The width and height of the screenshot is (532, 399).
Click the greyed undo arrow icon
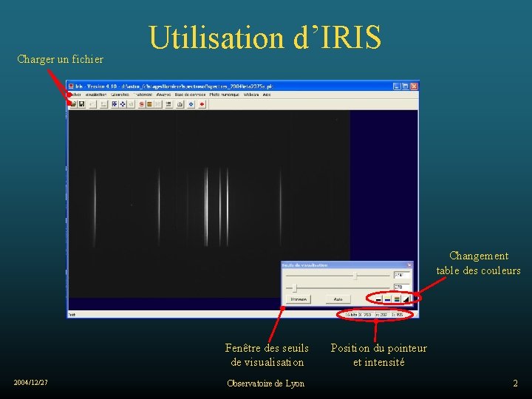92,104
